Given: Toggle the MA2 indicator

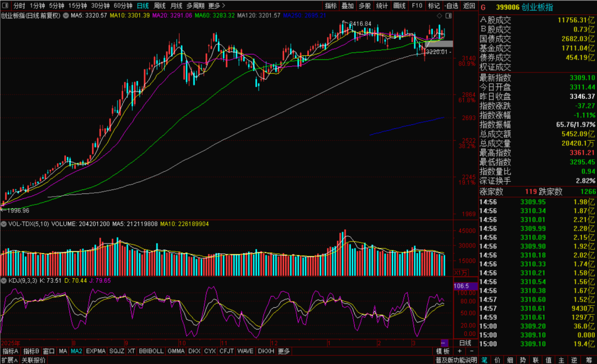Looking at the screenshot, I should click(76, 351).
